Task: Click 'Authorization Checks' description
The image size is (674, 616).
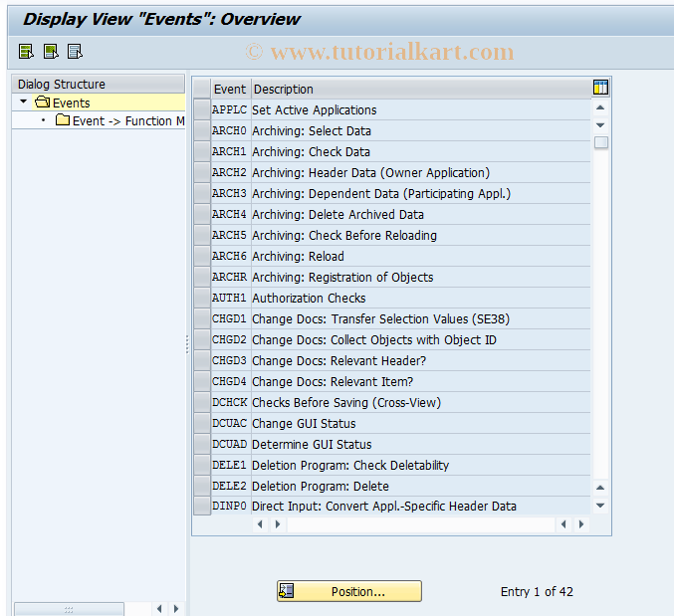Action: point(309,298)
